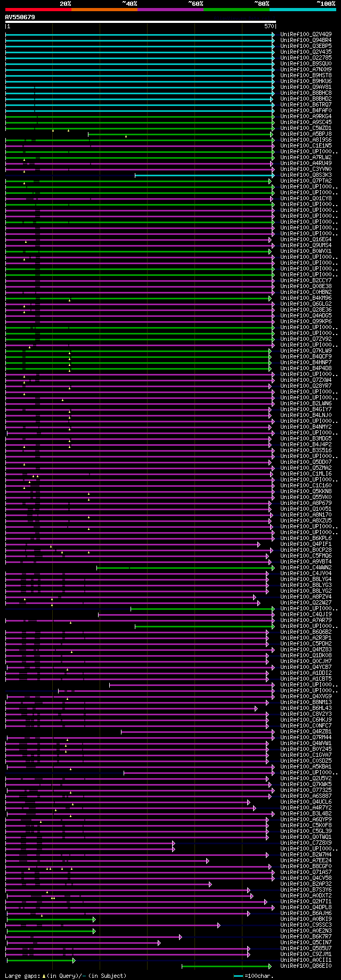
Task: Open hit UniRef100_Q2V4Q9
Action: [306, 34]
